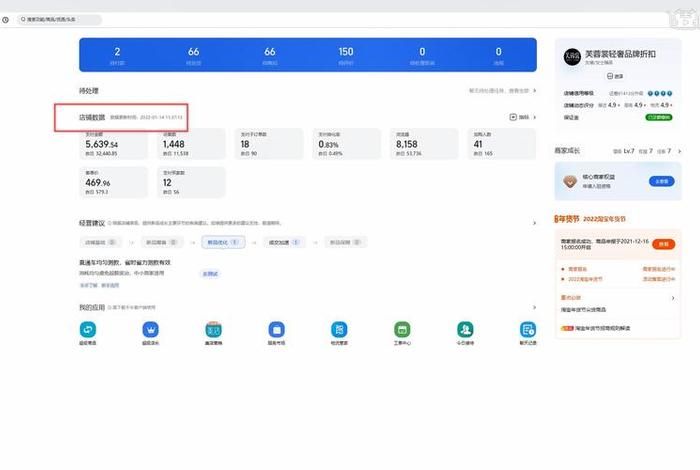Open the blue square service market app

(276, 330)
